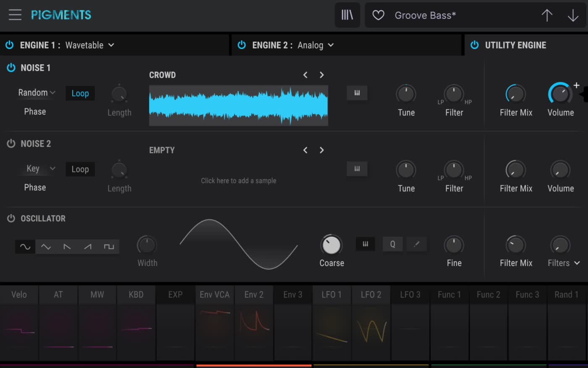Click KBD modulation curve preview
Viewport: 588px width, 368px height.
point(136,332)
